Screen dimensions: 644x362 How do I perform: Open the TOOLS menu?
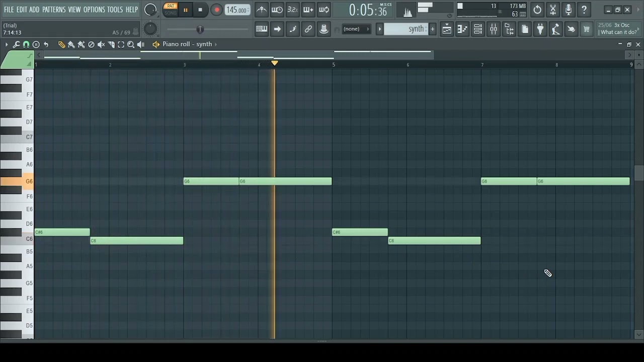coord(115,10)
